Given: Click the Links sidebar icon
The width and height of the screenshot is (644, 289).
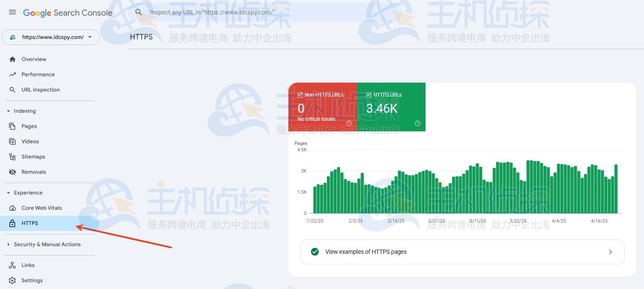Looking at the screenshot, I should [13, 265].
